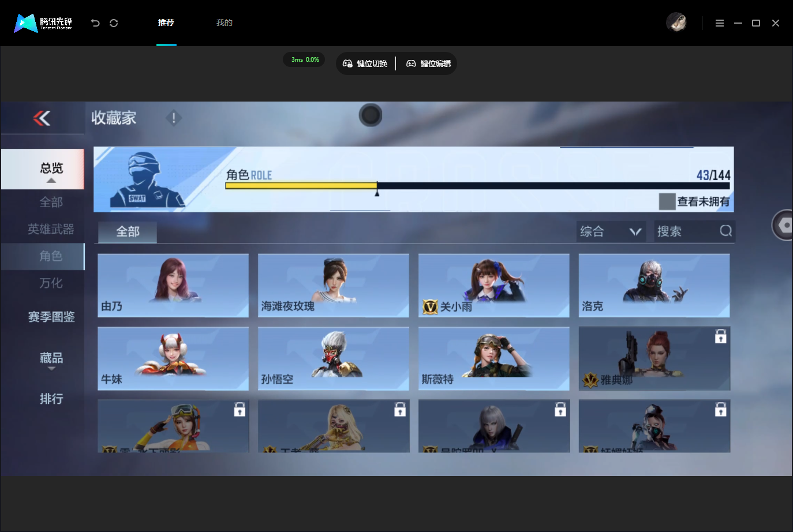Select 角色 in the sidebar
793x532 pixels.
(x=43, y=256)
